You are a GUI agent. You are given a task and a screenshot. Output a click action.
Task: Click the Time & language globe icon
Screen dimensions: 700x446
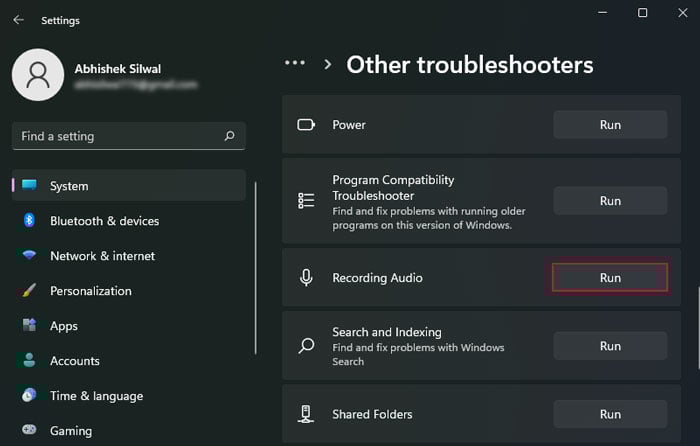click(x=29, y=395)
